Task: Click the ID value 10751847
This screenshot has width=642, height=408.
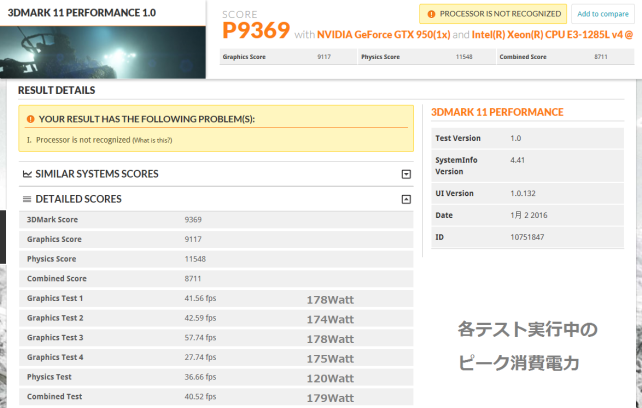Action: 527,237
